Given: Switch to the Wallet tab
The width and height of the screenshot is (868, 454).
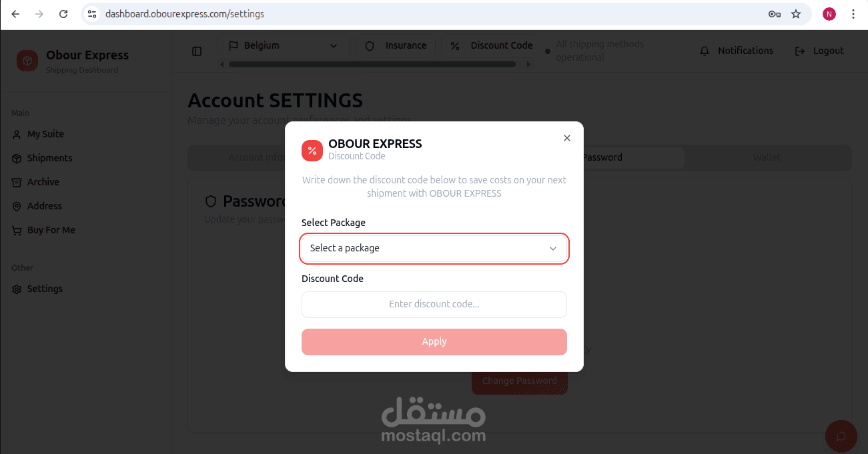Looking at the screenshot, I should [767, 157].
